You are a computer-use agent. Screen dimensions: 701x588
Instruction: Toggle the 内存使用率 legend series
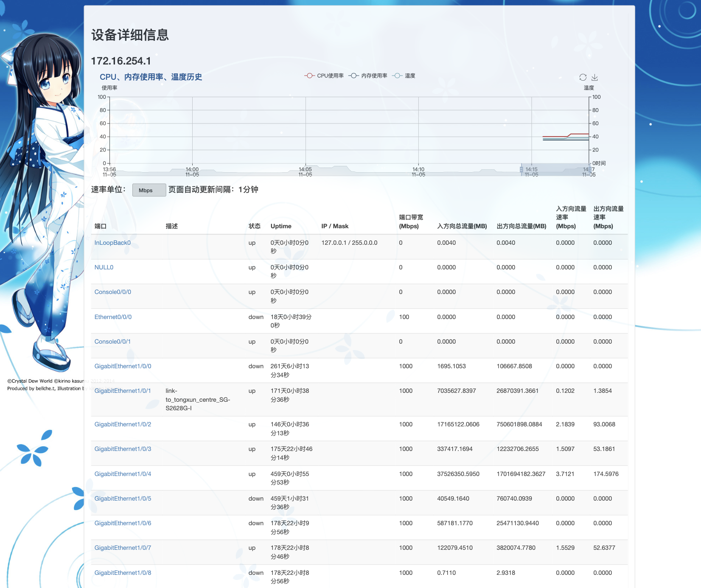pos(368,76)
